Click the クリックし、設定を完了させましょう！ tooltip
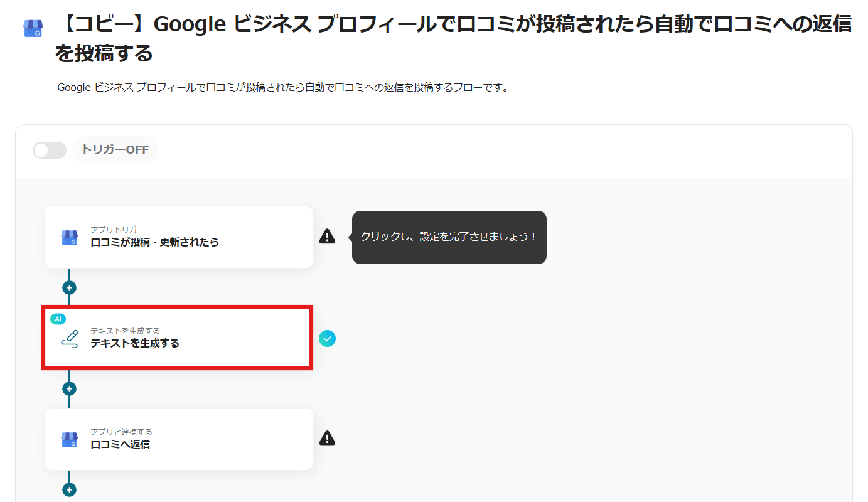Viewport: 868px width, 502px height. click(449, 237)
